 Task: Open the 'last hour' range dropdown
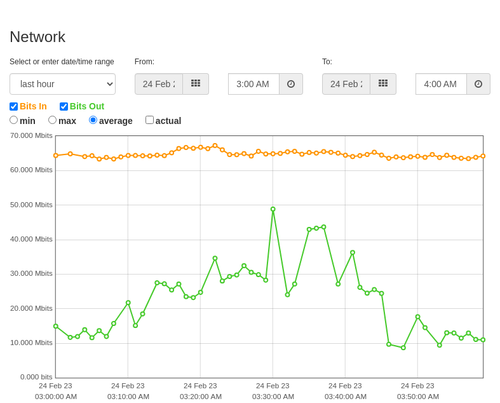click(63, 84)
